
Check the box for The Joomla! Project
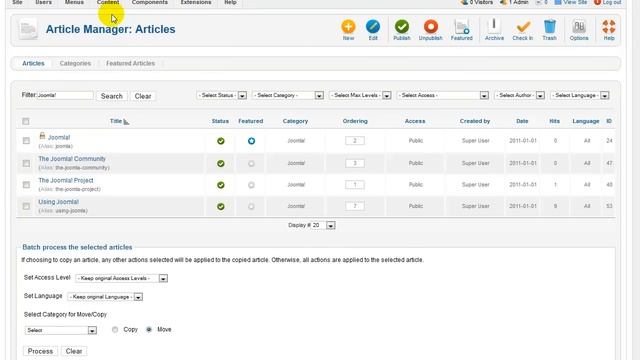tap(26, 185)
